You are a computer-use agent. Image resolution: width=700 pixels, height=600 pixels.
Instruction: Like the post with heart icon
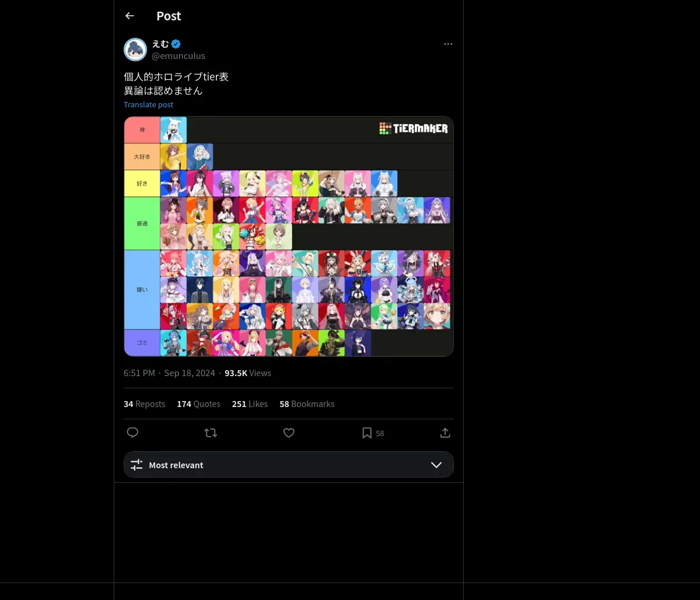pyautogui.click(x=289, y=433)
